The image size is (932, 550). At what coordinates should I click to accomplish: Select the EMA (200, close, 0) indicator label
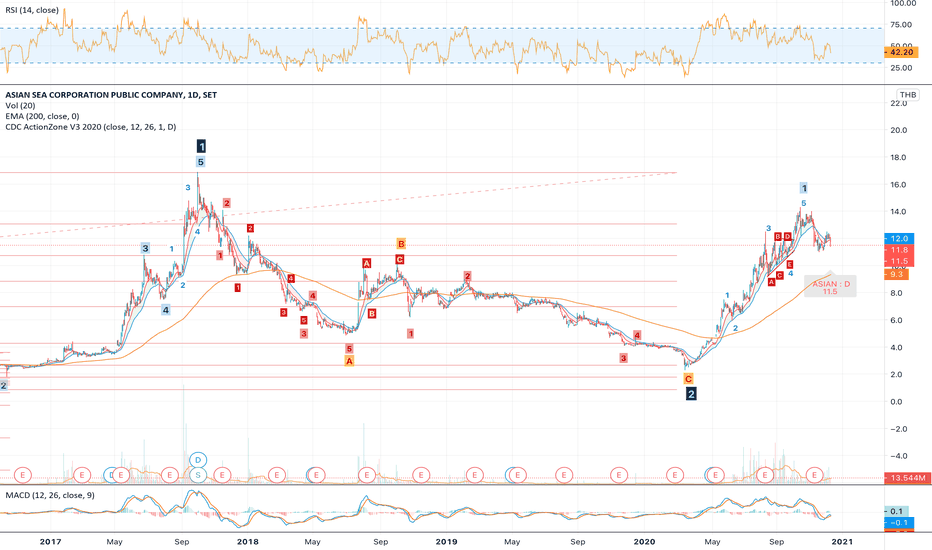click(x=42, y=116)
